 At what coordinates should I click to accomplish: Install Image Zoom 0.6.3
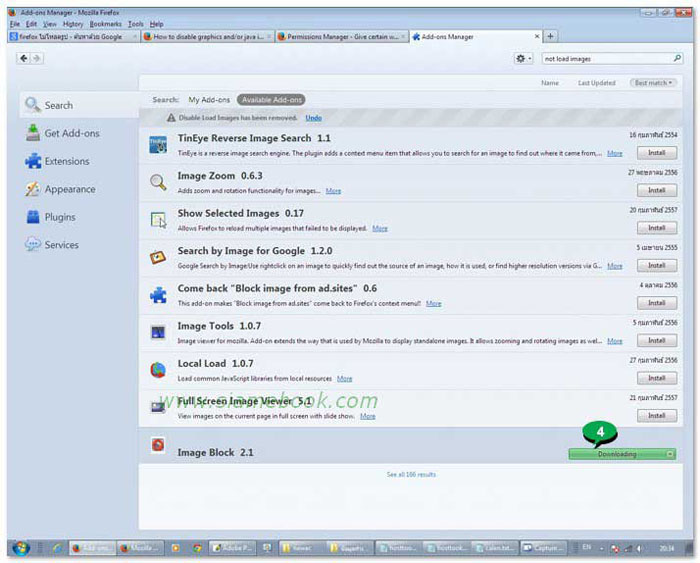tap(657, 190)
